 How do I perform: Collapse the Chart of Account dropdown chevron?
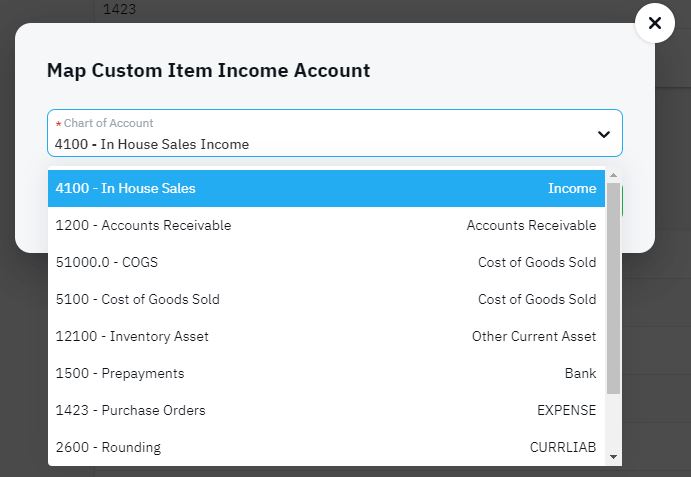click(603, 134)
